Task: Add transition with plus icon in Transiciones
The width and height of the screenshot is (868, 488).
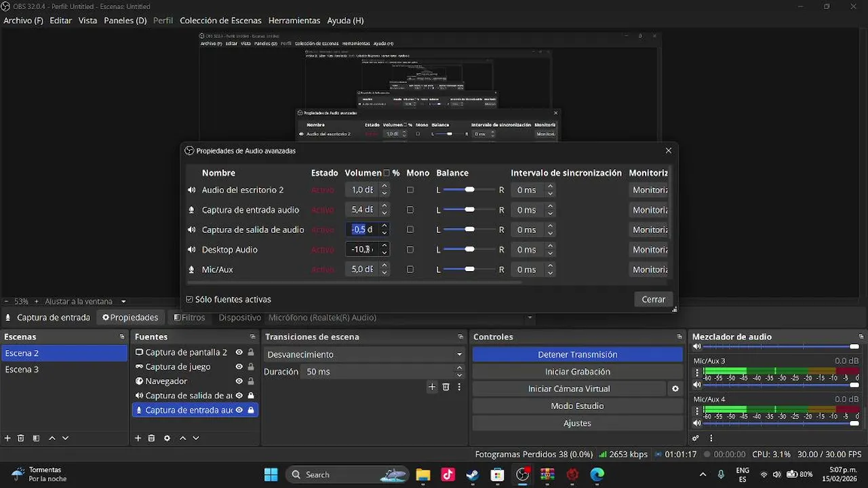Action: coord(432,387)
